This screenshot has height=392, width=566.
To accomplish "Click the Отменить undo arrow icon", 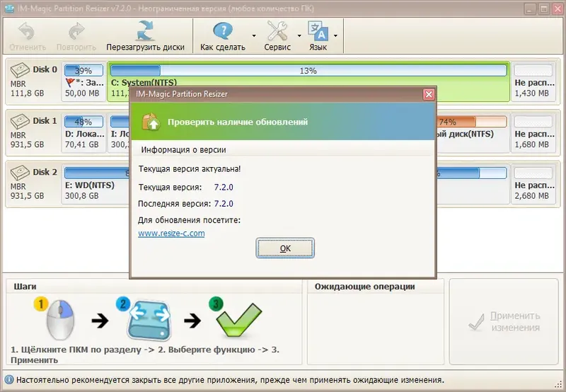I will point(26,31).
